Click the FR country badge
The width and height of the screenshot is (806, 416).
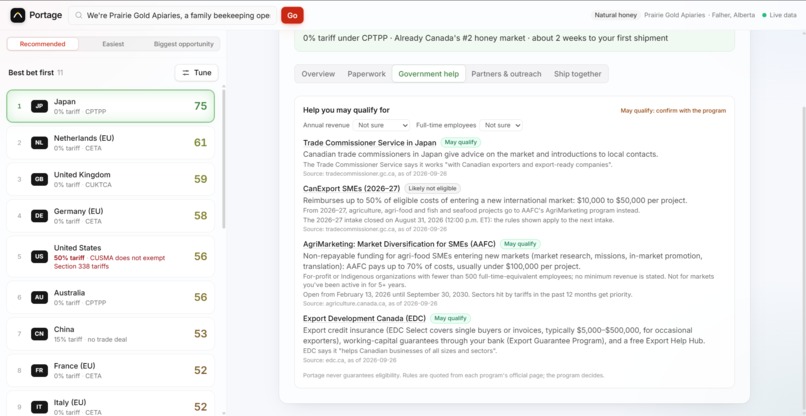tap(39, 370)
